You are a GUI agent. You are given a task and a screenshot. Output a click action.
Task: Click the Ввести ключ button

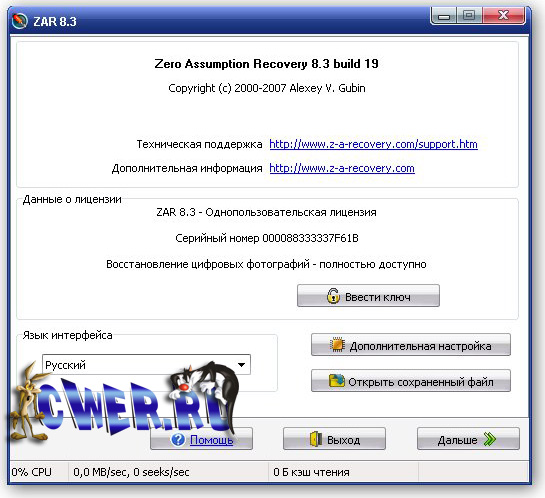click(x=368, y=296)
